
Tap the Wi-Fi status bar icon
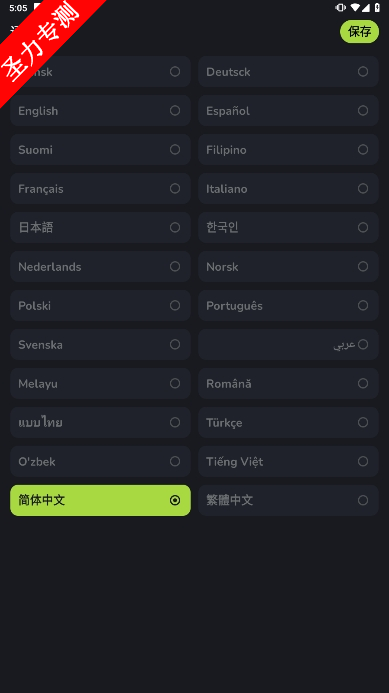click(x=355, y=8)
